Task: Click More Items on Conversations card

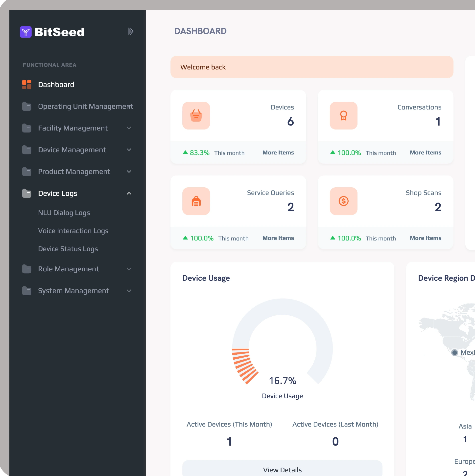Action: (426, 152)
